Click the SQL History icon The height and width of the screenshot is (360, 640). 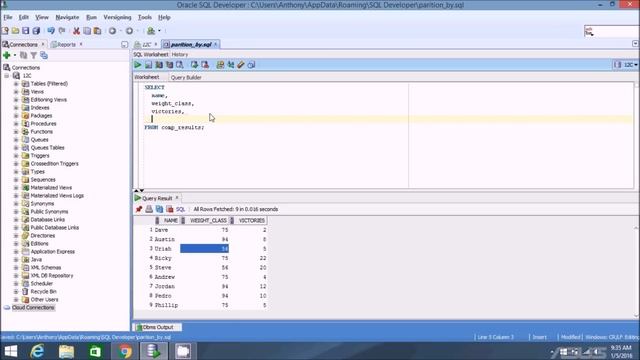(x=251, y=65)
